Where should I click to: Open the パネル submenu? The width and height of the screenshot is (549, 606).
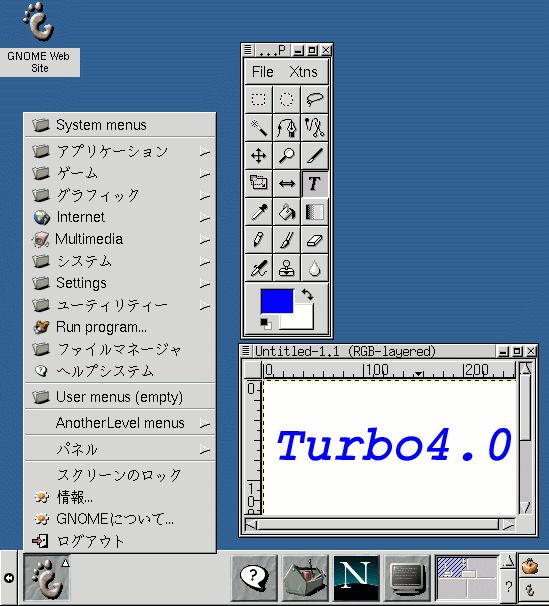pyautogui.click(x=120, y=449)
